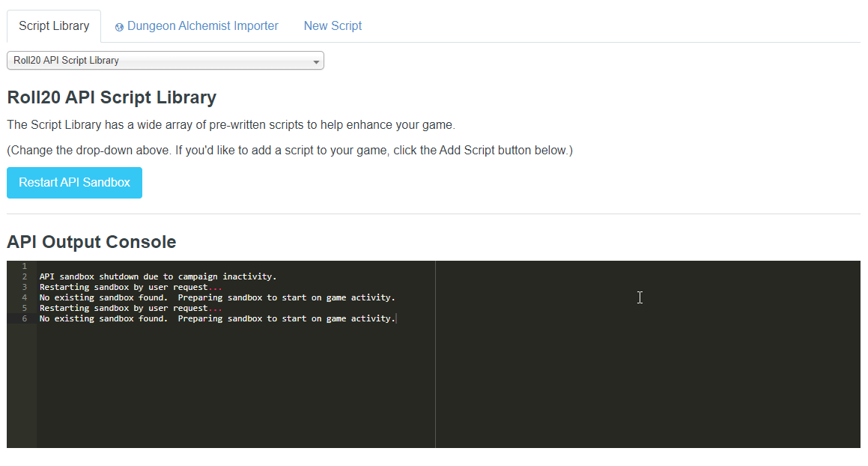Click line number 6 in console gutter
The width and height of the screenshot is (868, 466).
[25, 318]
